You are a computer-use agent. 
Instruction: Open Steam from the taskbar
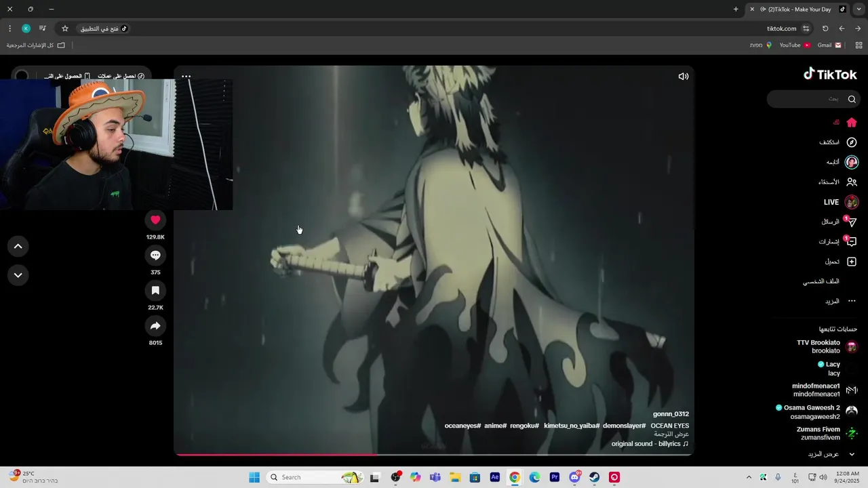(x=594, y=477)
